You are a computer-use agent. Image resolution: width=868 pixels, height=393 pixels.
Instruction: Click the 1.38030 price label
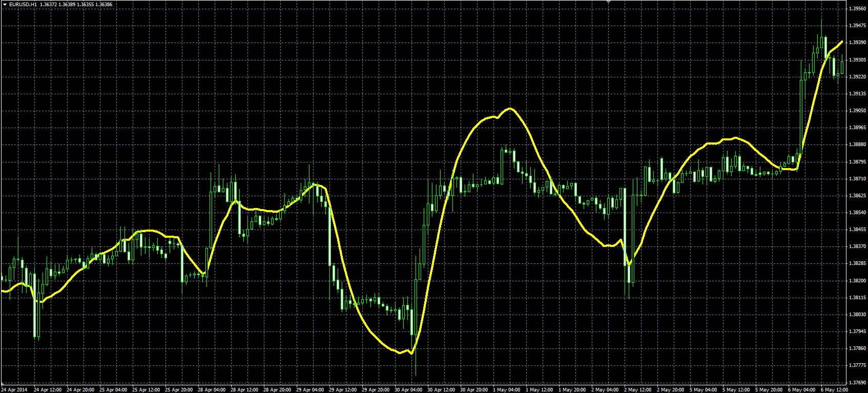[857, 315]
